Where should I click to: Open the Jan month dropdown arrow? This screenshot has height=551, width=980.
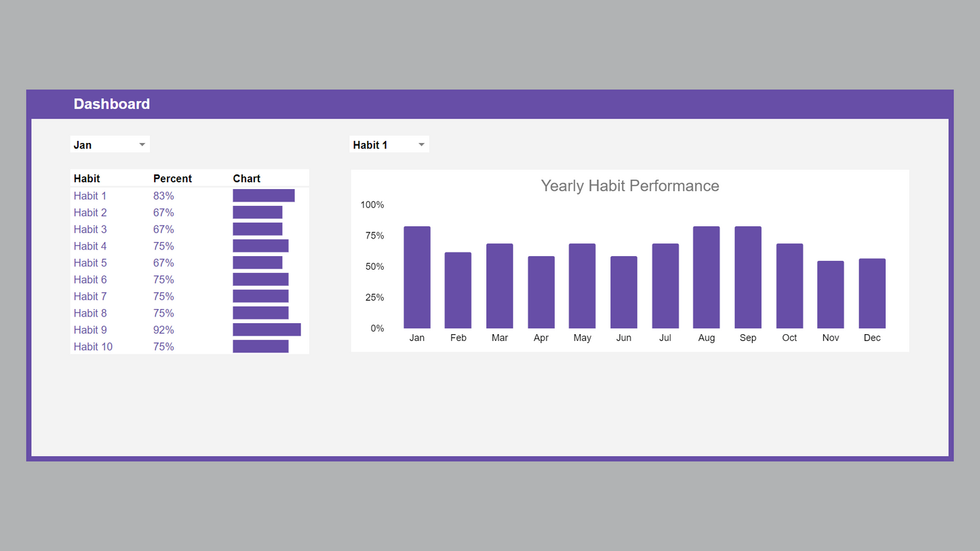142,145
